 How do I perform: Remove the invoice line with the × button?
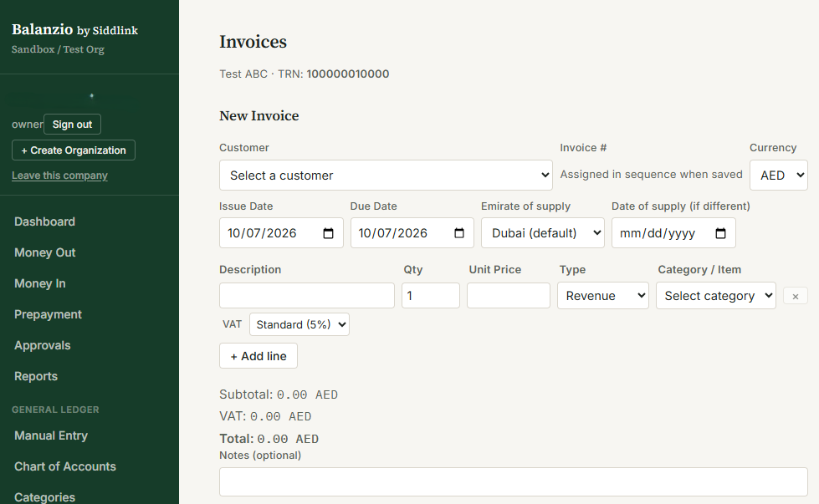(796, 296)
